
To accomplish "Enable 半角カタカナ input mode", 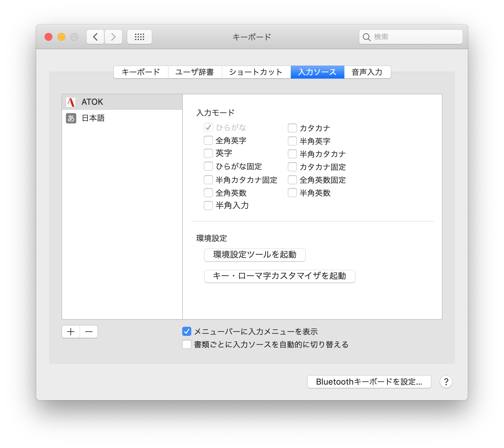I will (x=292, y=154).
